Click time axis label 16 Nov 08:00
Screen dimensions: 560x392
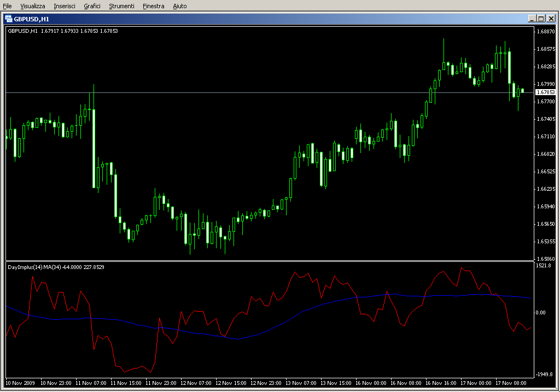(x=406, y=383)
